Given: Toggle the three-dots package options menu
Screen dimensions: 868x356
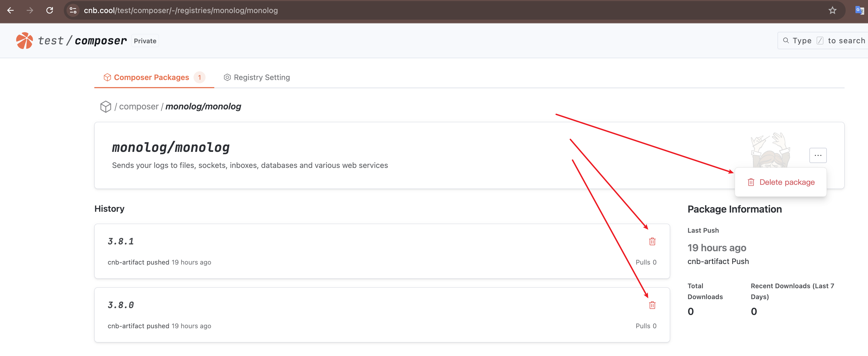Looking at the screenshot, I should [x=818, y=155].
